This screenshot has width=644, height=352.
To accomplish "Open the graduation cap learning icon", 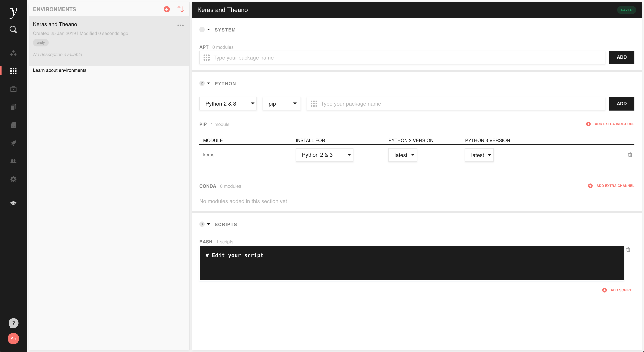I will click(13, 203).
